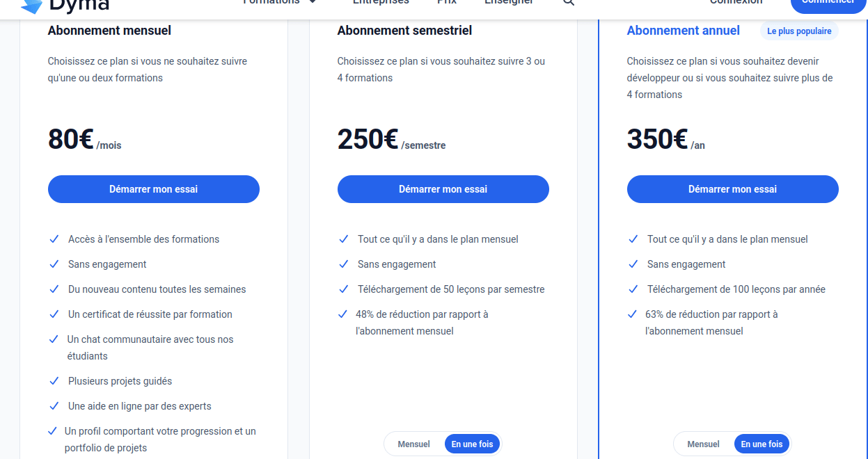Open the Entreprises menu item

tap(381, 2)
